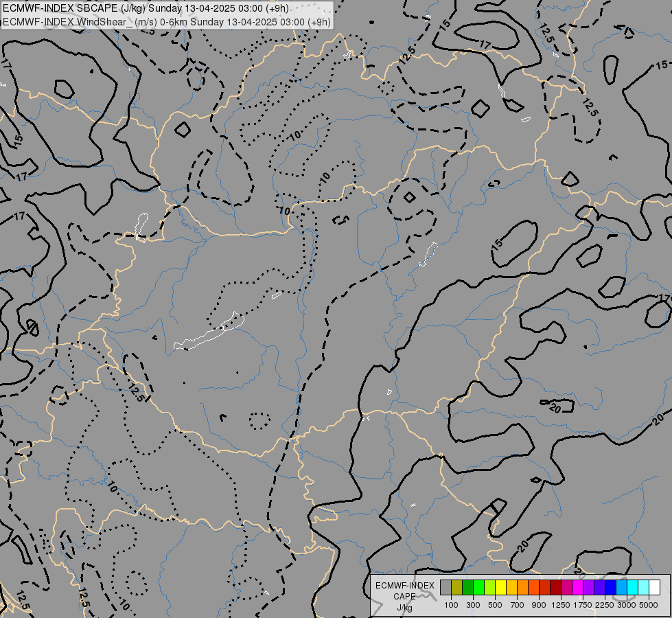This screenshot has height=618, width=672.
Task: Click the pure yellow legend swatch
Action: pyautogui.click(x=500, y=587)
